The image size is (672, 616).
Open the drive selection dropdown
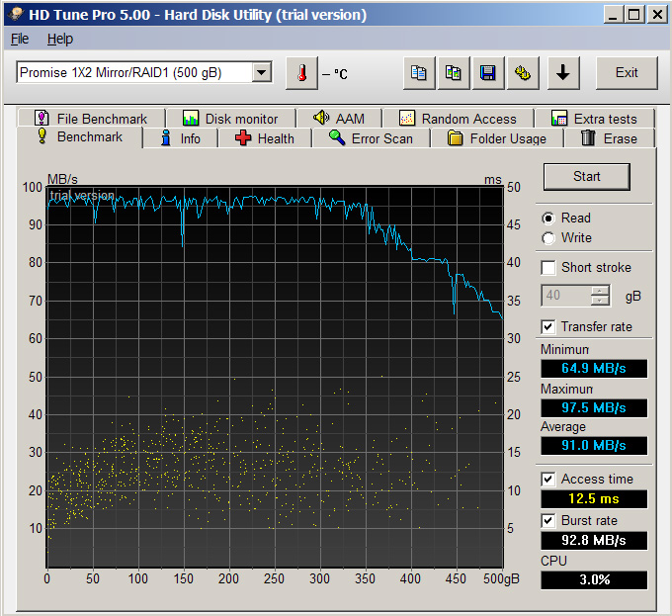tap(261, 73)
